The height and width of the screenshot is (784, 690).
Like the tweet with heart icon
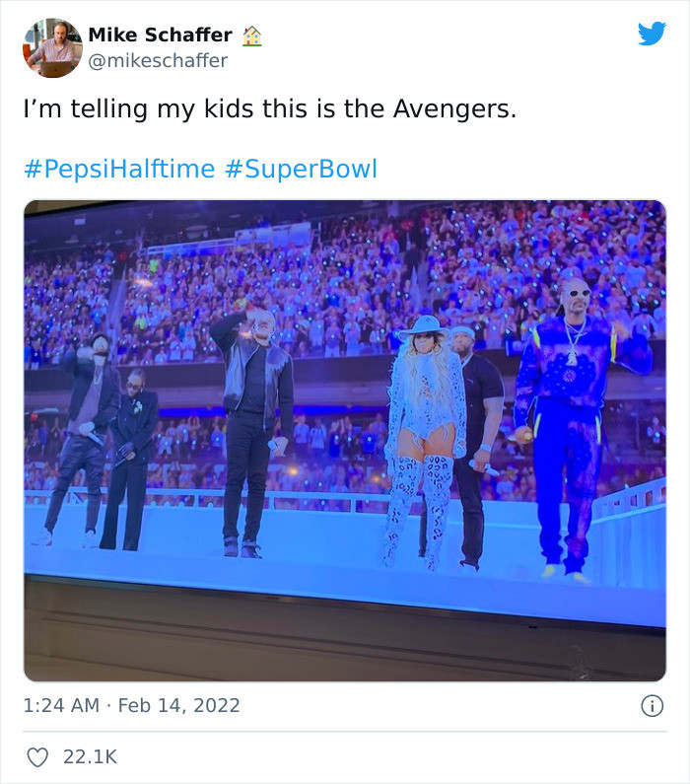[38, 756]
